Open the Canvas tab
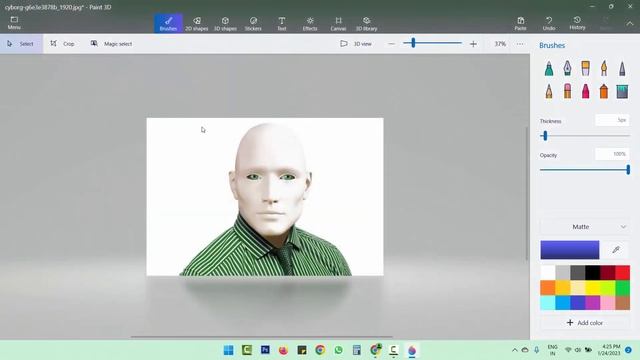 click(338, 24)
